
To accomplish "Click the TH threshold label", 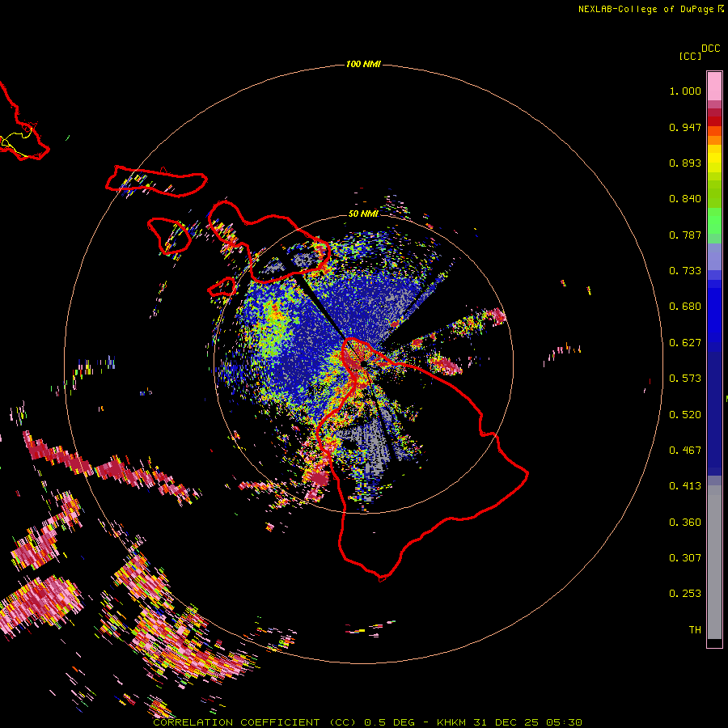I will click(x=695, y=630).
